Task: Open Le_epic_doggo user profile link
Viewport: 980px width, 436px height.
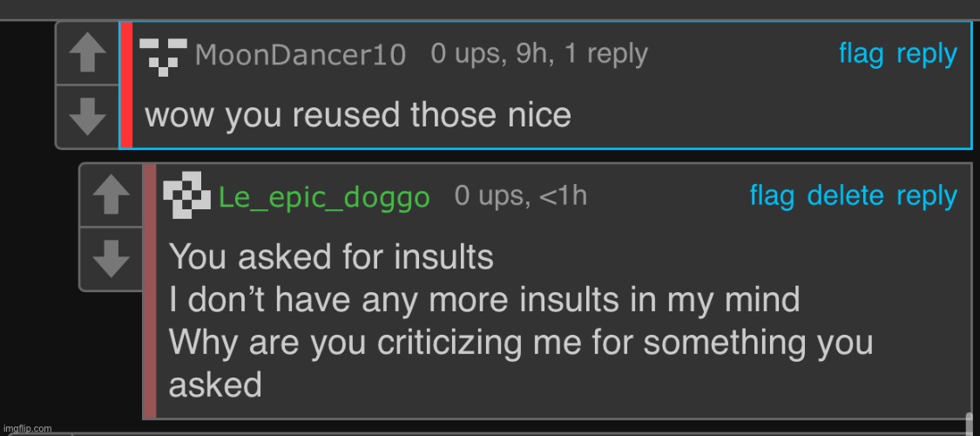Action: click(324, 198)
